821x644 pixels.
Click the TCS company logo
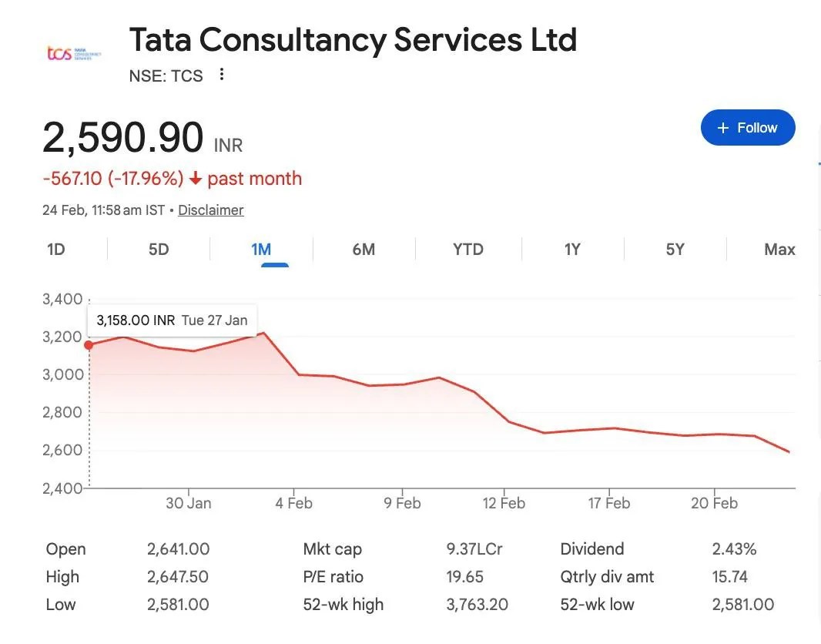click(74, 52)
